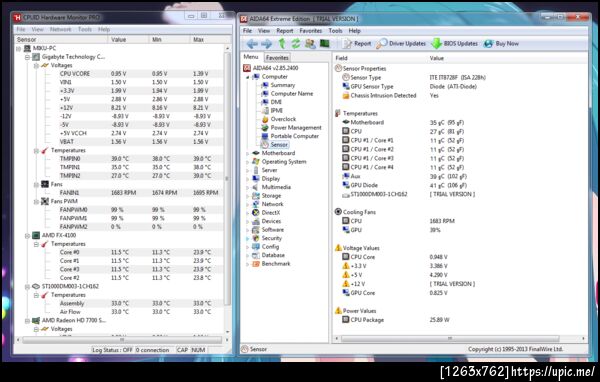Image resolution: width=600 pixels, height=382 pixels.
Task: Click the Benchmark icon in AIDA64 tree
Action: point(256,264)
